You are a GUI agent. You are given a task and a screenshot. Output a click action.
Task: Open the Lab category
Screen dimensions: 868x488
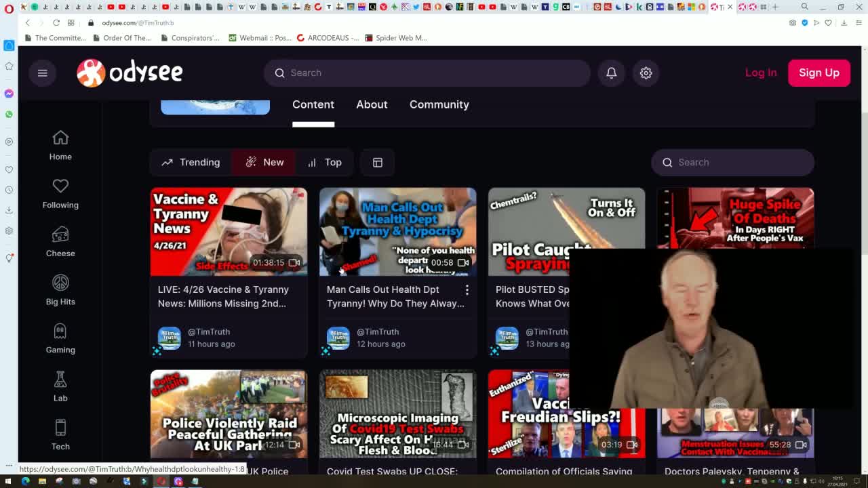tap(60, 387)
